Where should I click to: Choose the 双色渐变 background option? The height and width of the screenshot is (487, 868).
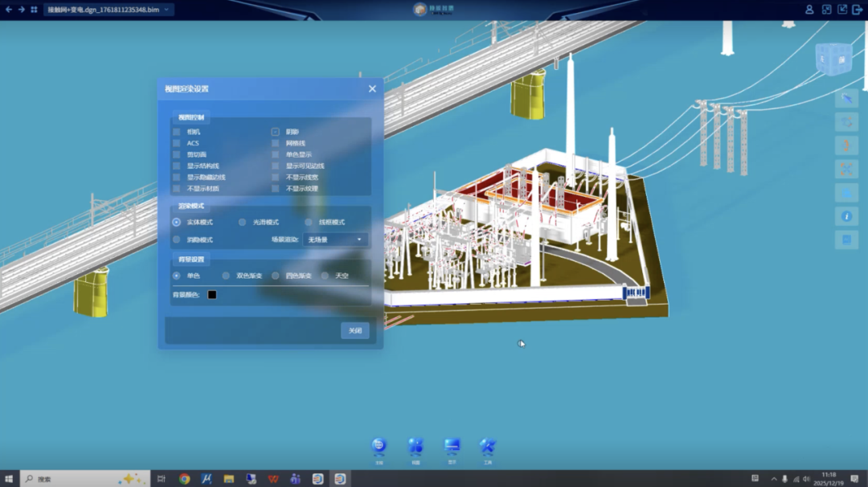[x=226, y=276]
